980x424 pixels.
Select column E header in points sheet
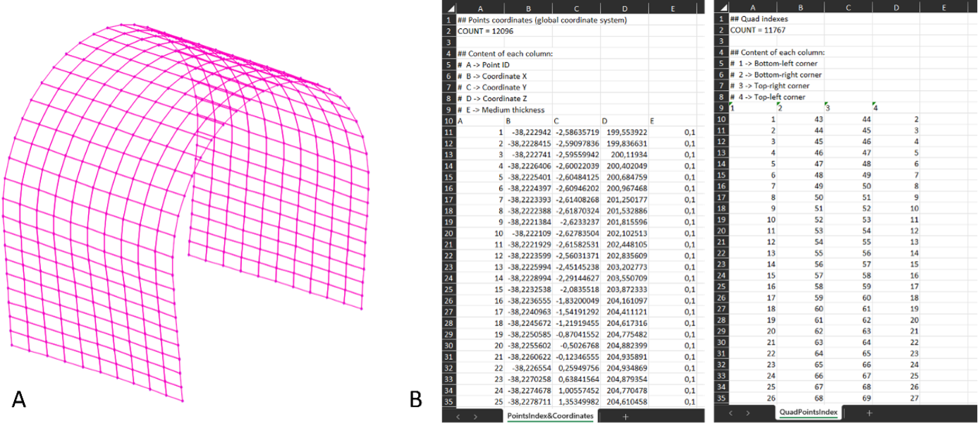(672, 7)
